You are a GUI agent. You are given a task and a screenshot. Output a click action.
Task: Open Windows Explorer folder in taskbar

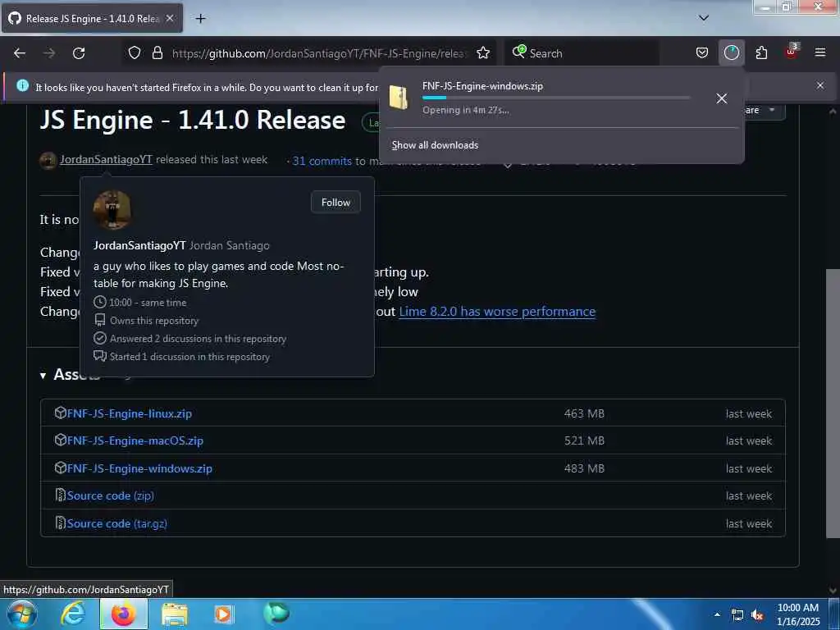pyautogui.click(x=175, y=614)
